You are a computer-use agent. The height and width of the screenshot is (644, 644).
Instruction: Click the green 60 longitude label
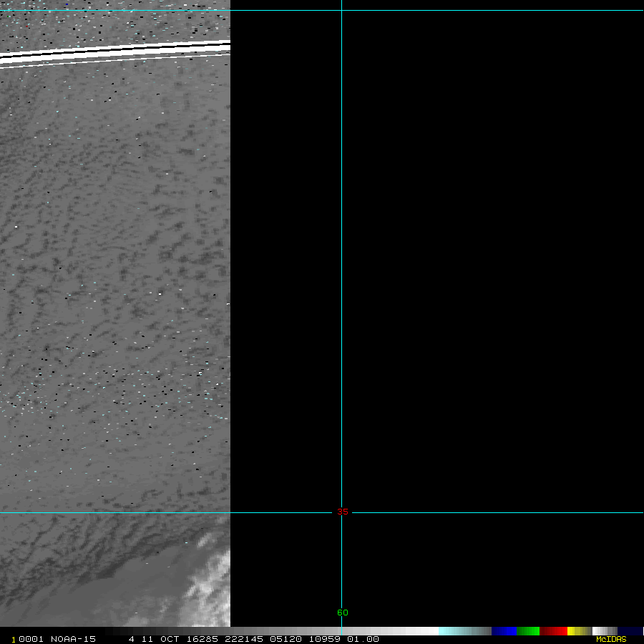pyautogui.click(x=342, y=613)
